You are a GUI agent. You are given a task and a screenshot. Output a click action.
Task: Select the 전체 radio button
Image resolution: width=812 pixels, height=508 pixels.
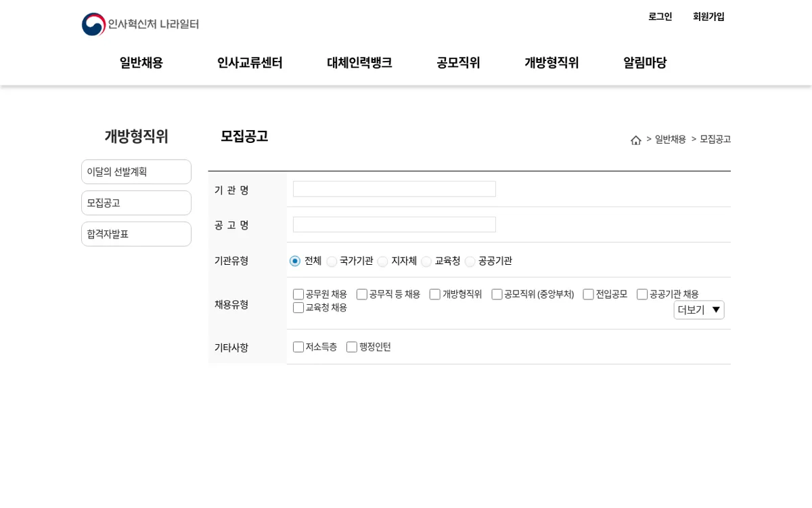(x=295, y=261)
